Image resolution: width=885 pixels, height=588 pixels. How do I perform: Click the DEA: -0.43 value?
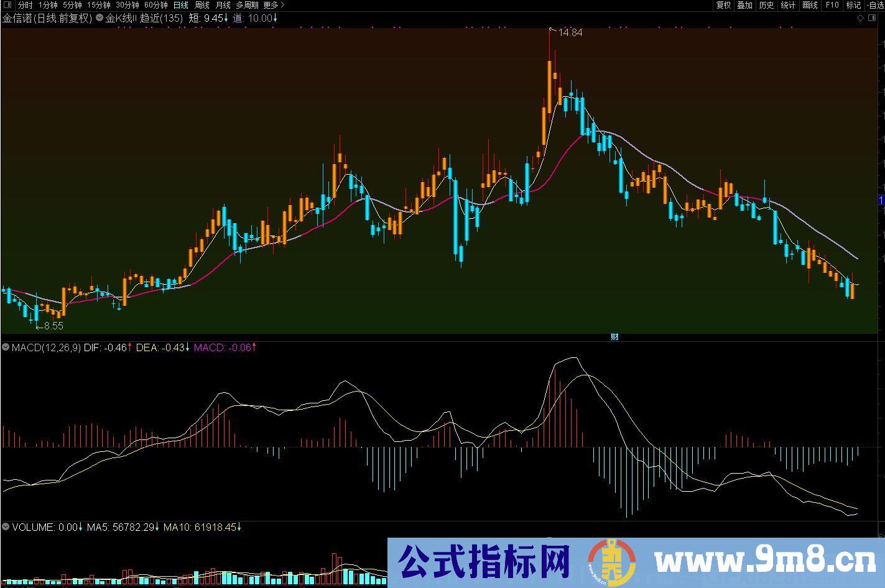click(163, 347)
